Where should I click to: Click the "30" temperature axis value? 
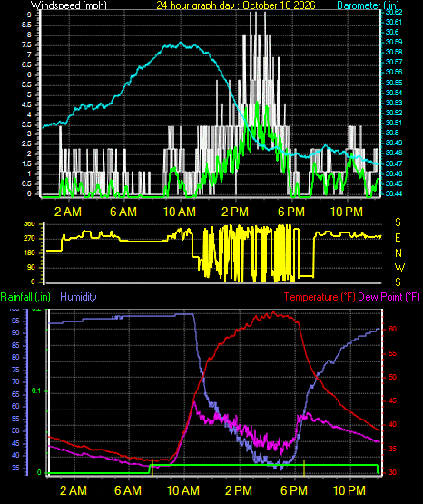click(x=392, y=472)
